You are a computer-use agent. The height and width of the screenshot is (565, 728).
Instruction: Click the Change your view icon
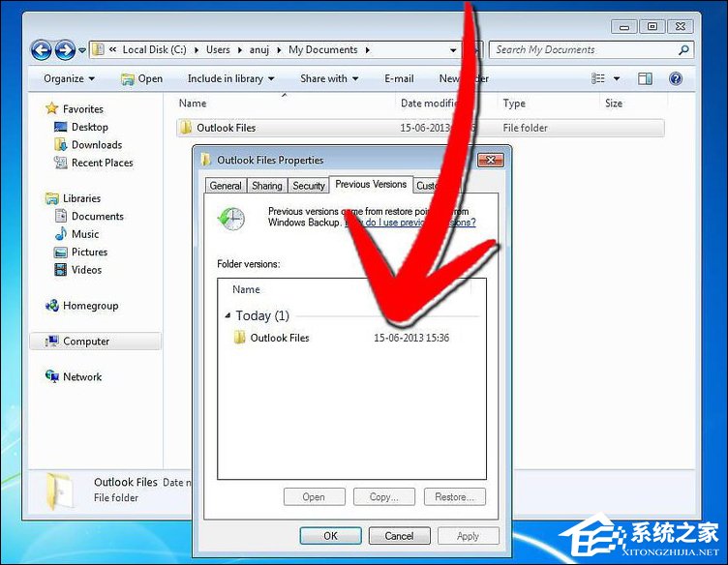[598, 78]
